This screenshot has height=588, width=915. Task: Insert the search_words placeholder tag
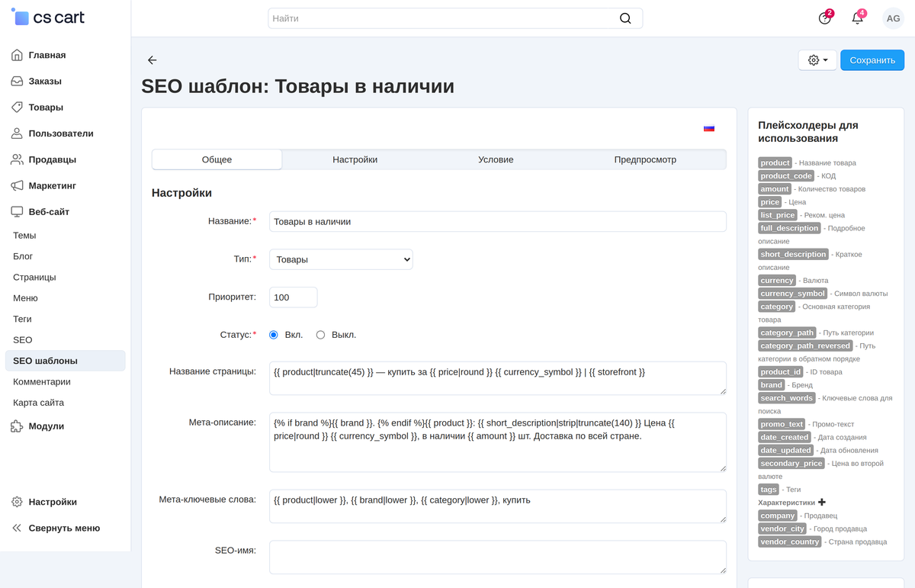[x=787, y=398]
